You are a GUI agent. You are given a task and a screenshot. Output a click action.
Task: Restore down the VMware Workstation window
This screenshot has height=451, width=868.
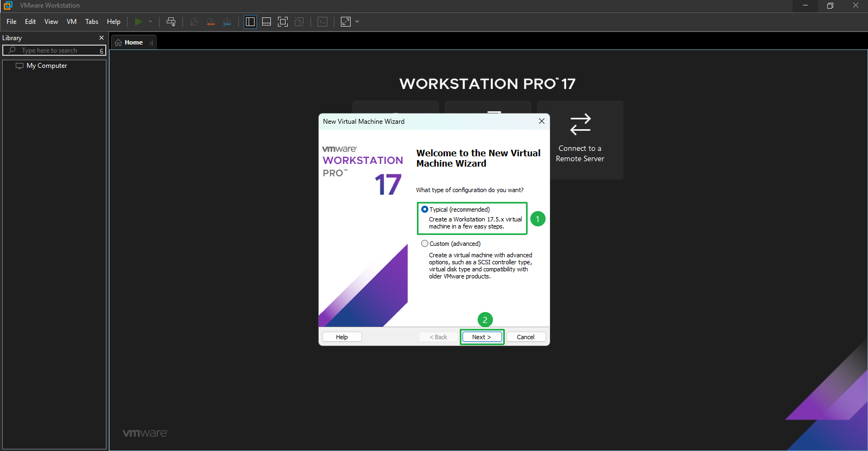point(830,5)
